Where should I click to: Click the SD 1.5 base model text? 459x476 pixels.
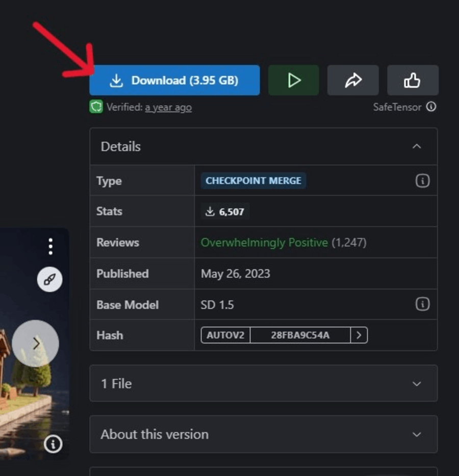coord(217,305)
